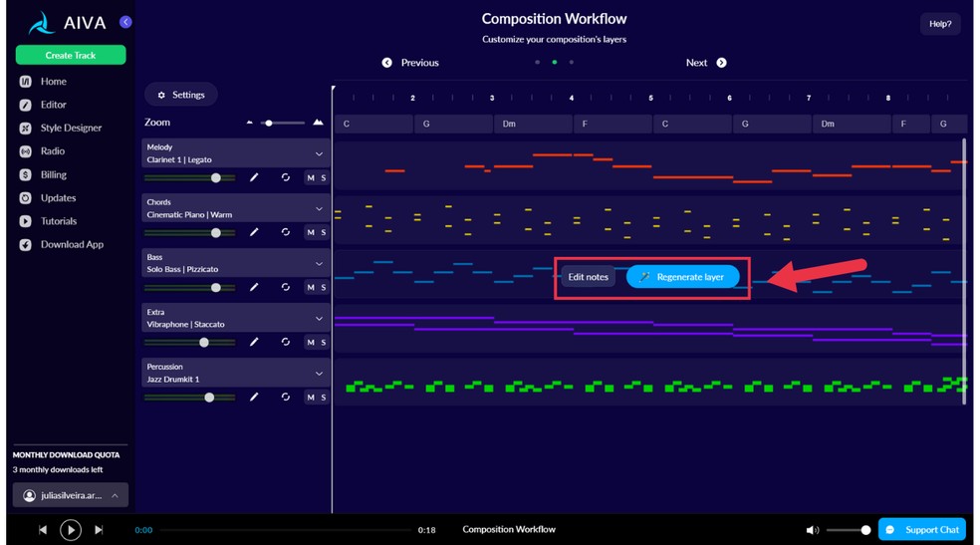Viewport: 980px width, 545px height.
Task: Open the Editor page
Action: click(x=53, y=105)
